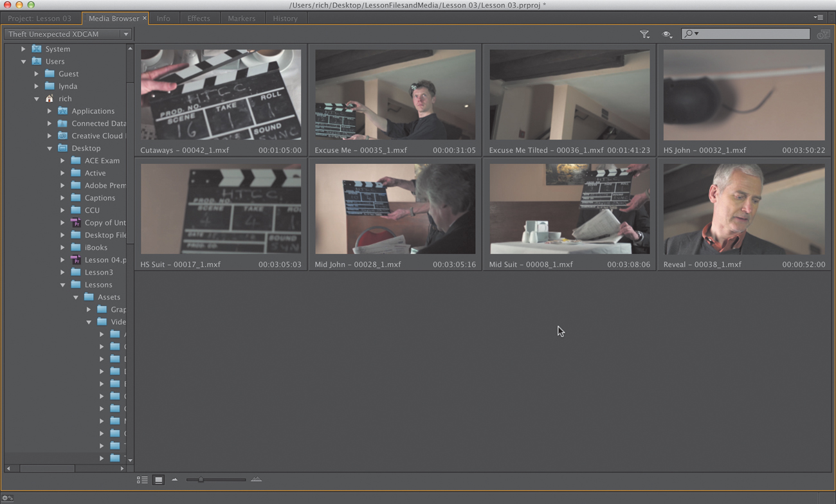Select the Mid John - 00028_1.mxf clip

point(395,209)
